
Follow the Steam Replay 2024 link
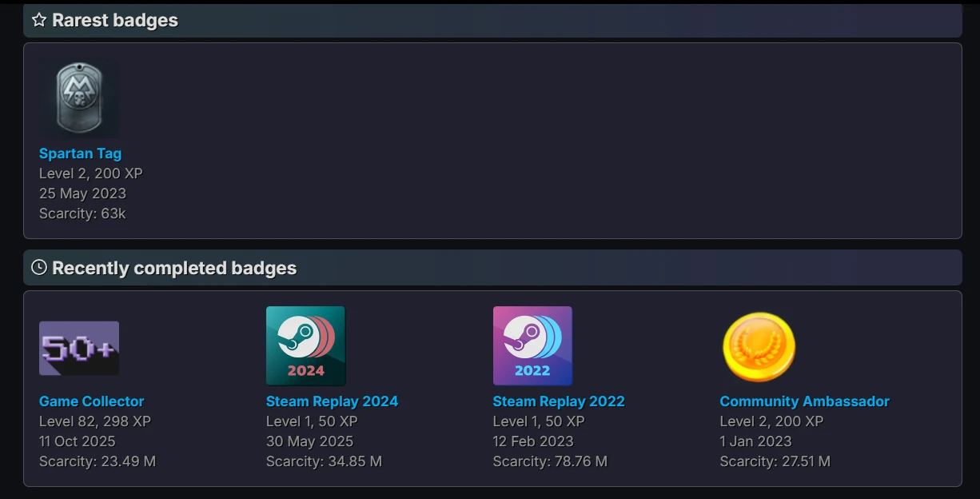click(332, 401)
